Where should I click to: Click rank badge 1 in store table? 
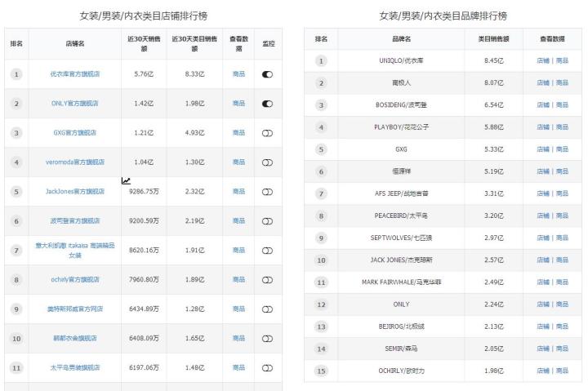coord(16,74)
